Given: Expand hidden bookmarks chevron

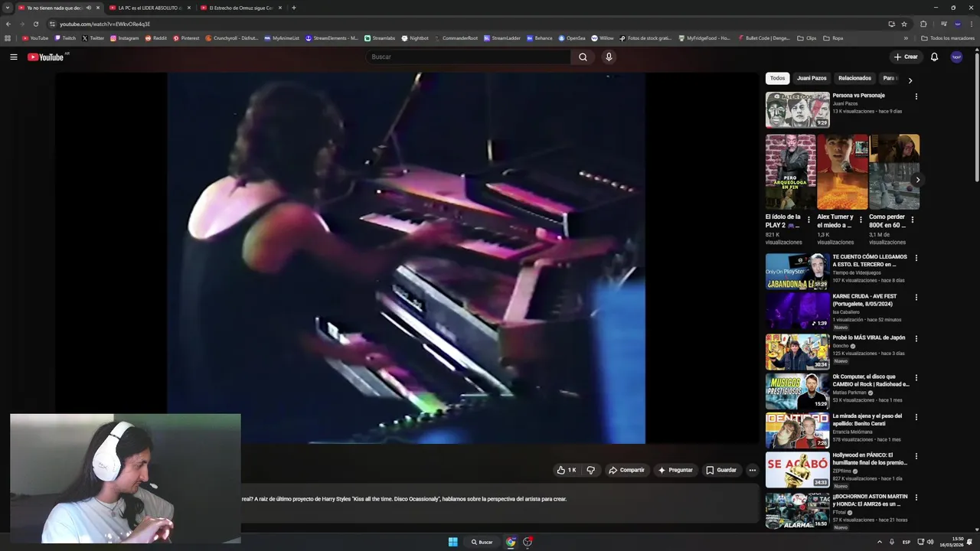Looking at the screenshot, I should click(906, 37).
